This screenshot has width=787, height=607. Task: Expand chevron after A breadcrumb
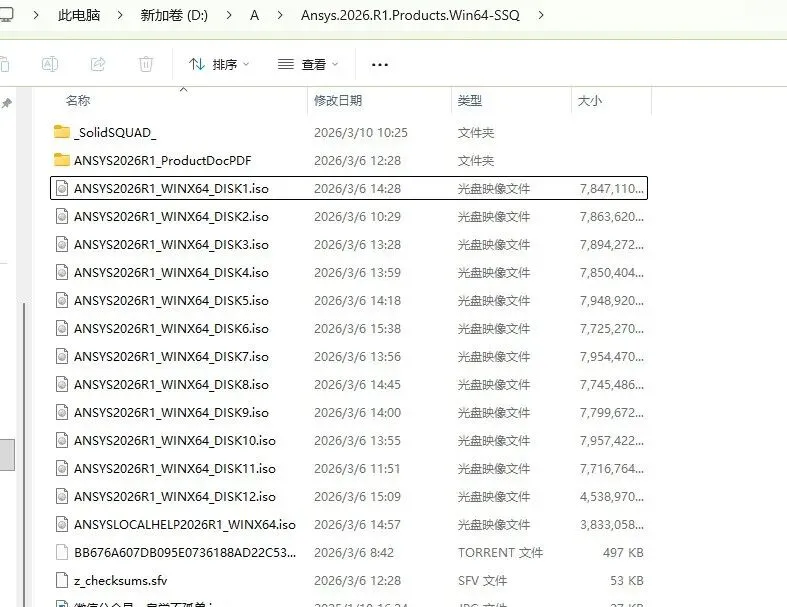click(280, 16)
